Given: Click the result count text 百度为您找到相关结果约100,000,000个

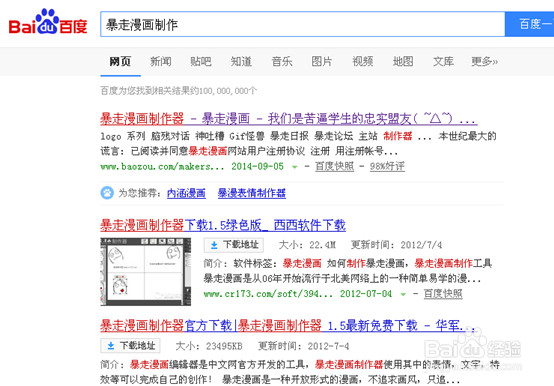Looking at the screenshot, I should click(x=179, y=91).
